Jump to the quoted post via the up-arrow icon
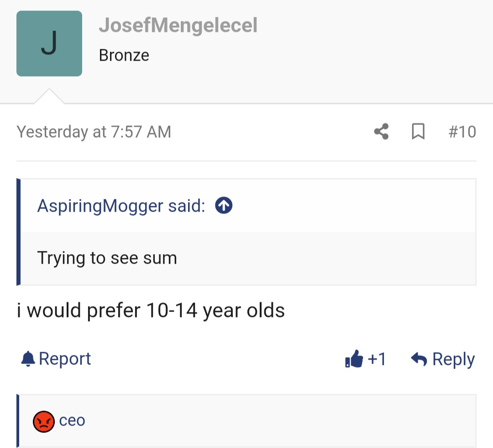The height and width of the screenshot is (448, 493). [x=224, y=206]
